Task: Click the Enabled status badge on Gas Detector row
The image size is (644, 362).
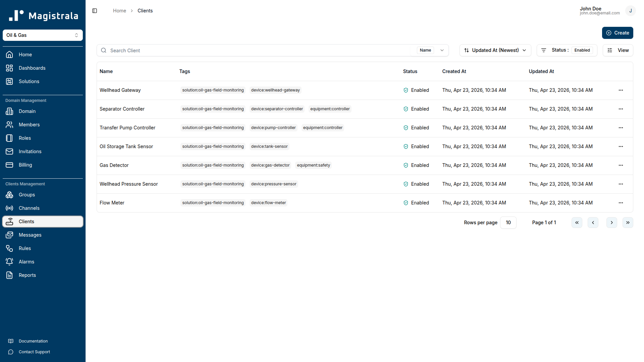Action: coord(416,165)
